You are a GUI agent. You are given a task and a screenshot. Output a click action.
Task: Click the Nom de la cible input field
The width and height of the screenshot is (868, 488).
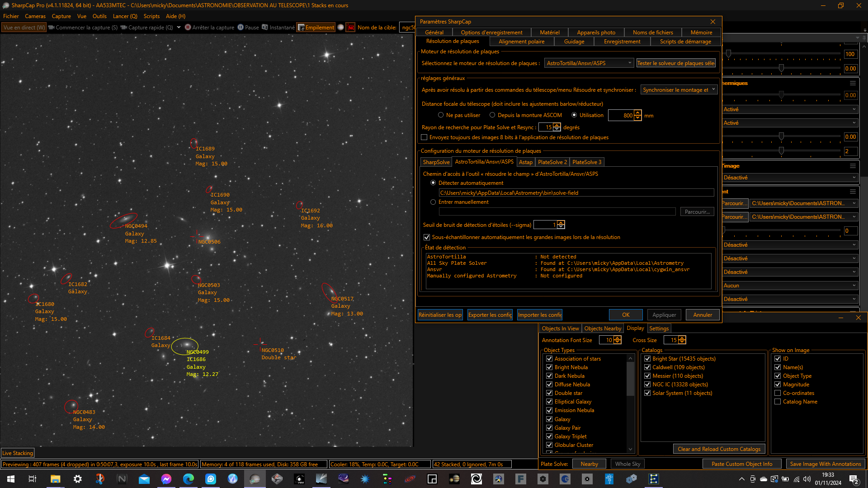(407, 28)
